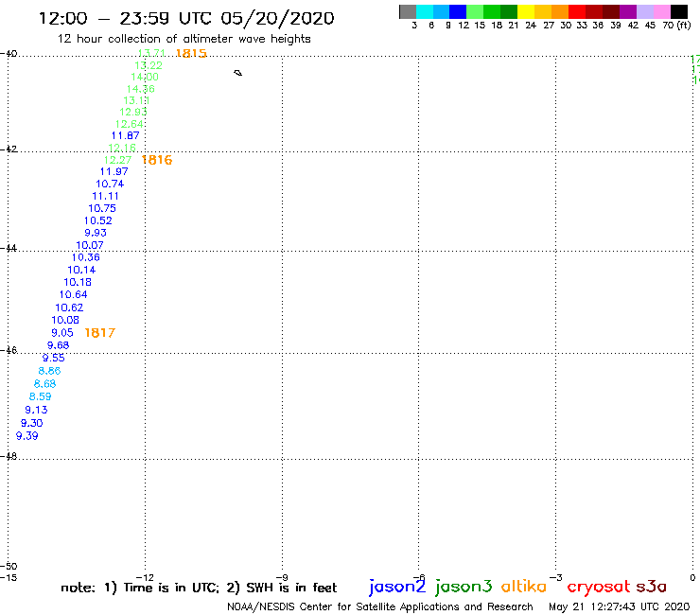The height and width of the screenshot is (615, 700).
Task: Click the subtitle '12 hour collection of altimeter wave heights'
Action: (x=184, y=39)
